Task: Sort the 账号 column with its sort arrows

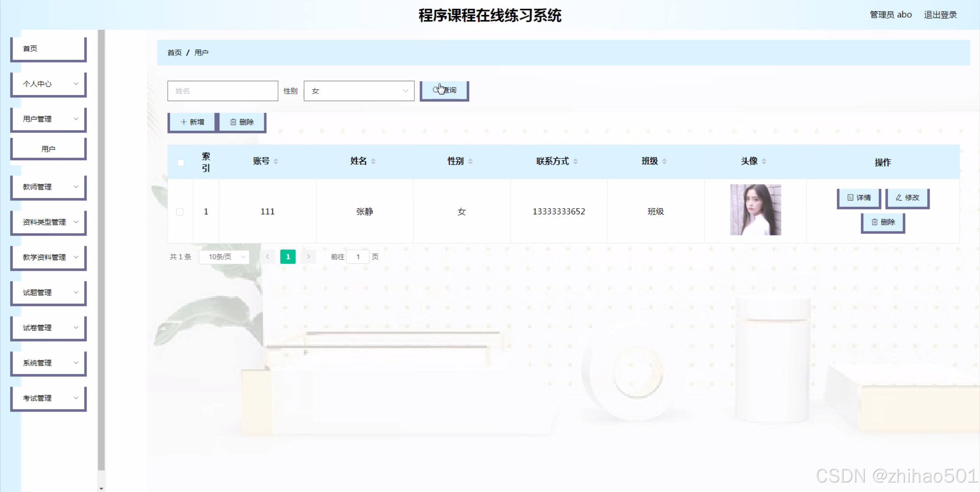Action: pyautogui.click(x=276, y=161)
